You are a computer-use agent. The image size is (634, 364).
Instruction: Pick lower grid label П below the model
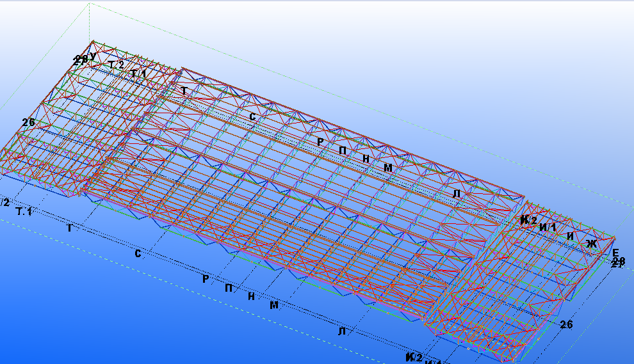(229, 288)
